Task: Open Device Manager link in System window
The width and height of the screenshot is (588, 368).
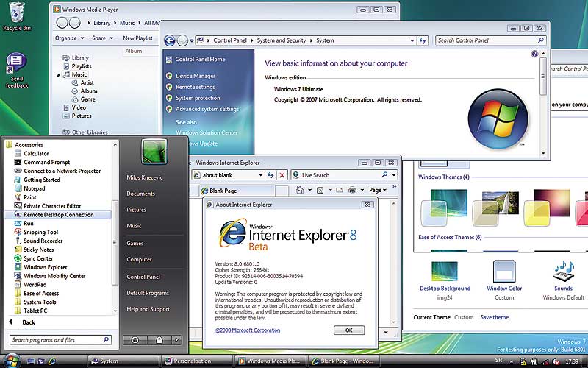Action: pos(196,76)
